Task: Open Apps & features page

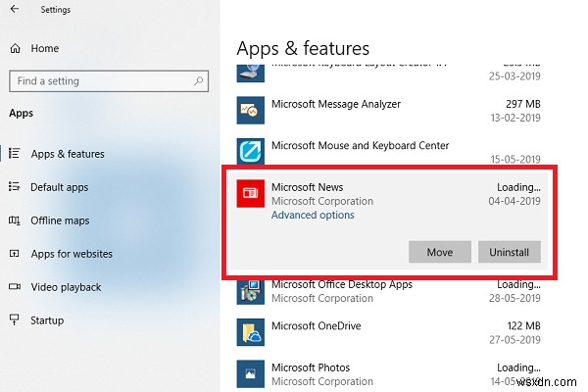Action: click(68, 154)
